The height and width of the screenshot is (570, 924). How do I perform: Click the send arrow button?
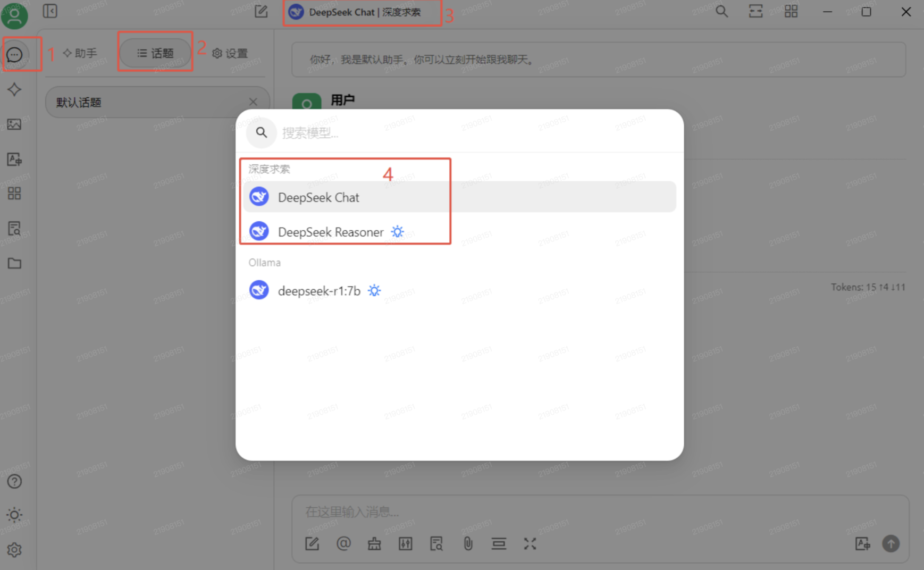tap(891, 543)
